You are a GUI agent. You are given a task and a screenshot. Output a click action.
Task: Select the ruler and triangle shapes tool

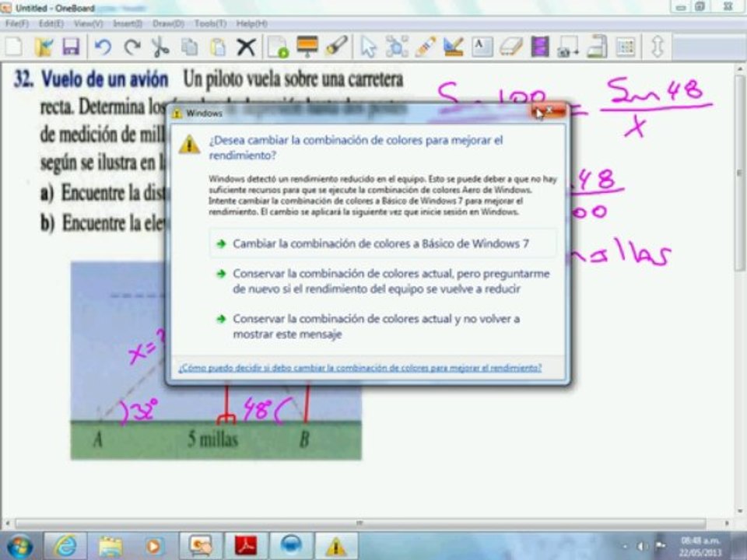tap(453, 47)
